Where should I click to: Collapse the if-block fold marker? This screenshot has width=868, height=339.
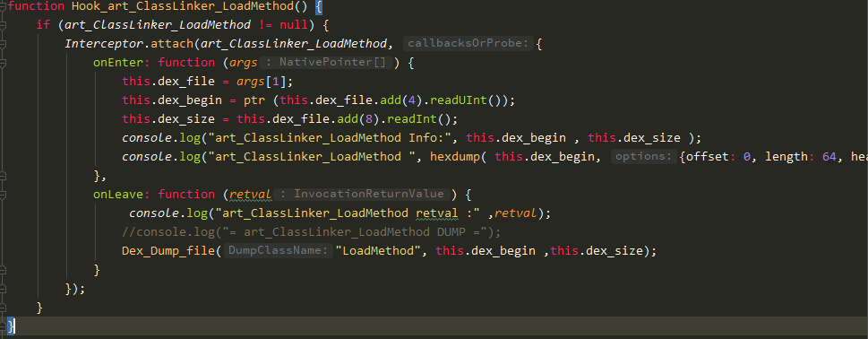[3, 26]
